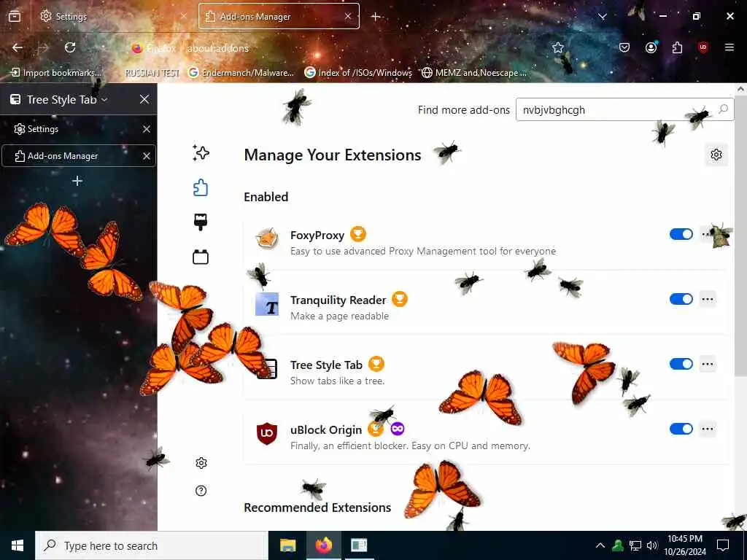Open a new tab with plus button

[x=376, y=17]
